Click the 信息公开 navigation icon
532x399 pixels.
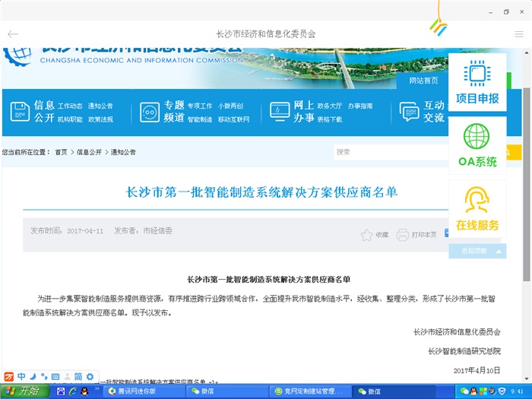tap(20, 112)
